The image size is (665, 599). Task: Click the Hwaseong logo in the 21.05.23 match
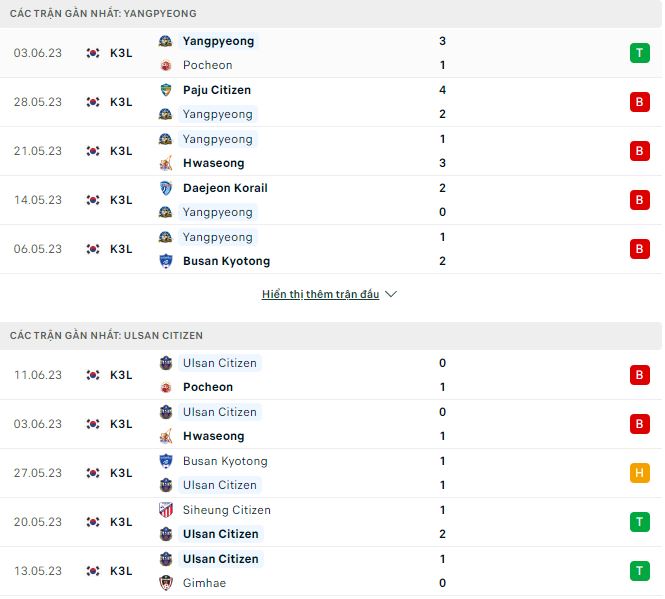pyautogui.click(x=165, y=163)
